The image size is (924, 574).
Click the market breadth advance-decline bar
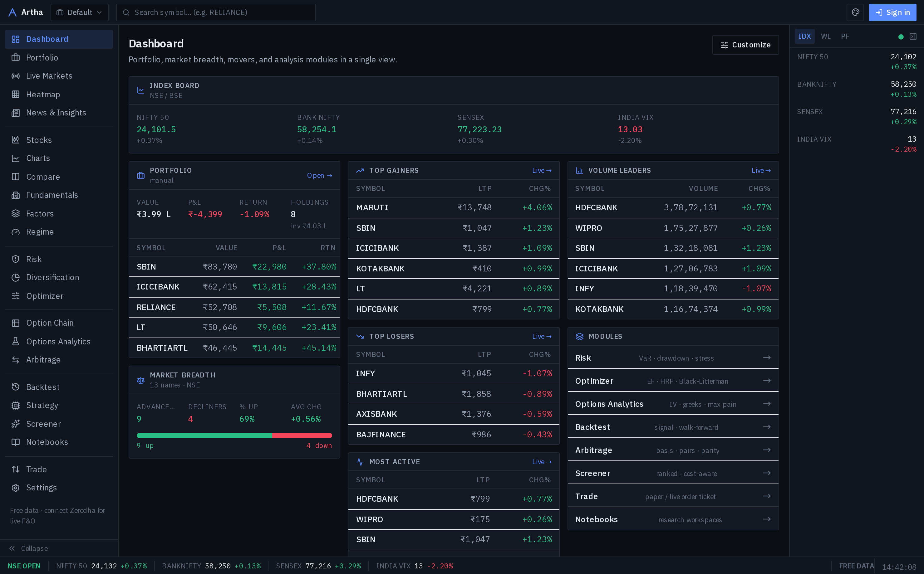pyautogui.click(x=234, y=435)
